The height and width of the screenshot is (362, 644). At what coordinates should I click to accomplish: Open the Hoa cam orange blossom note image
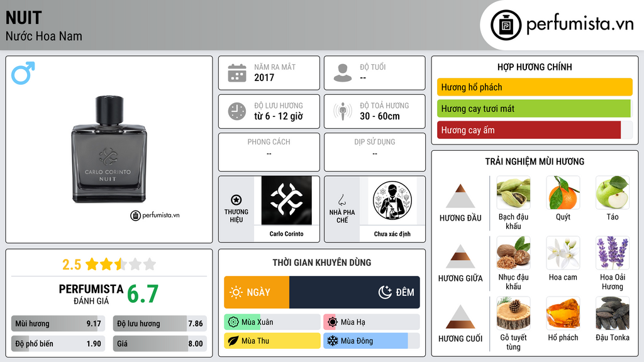click(563, 253)
